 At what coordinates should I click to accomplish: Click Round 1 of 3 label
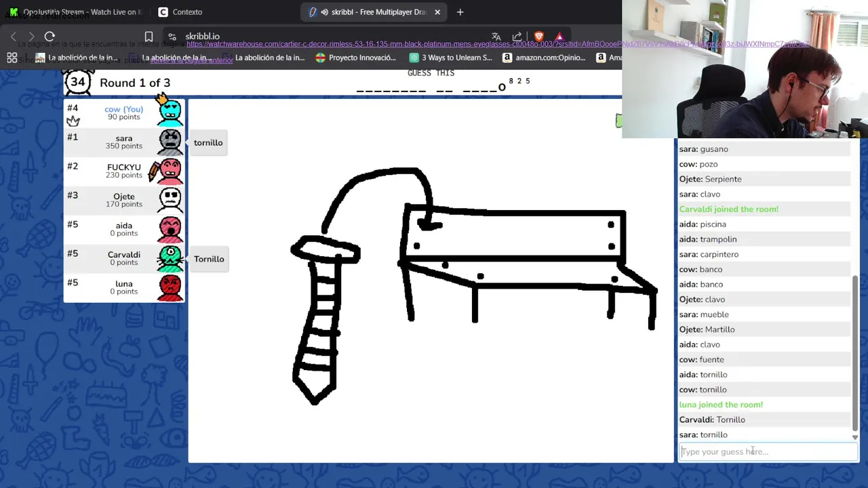click(x=135, y=83)
